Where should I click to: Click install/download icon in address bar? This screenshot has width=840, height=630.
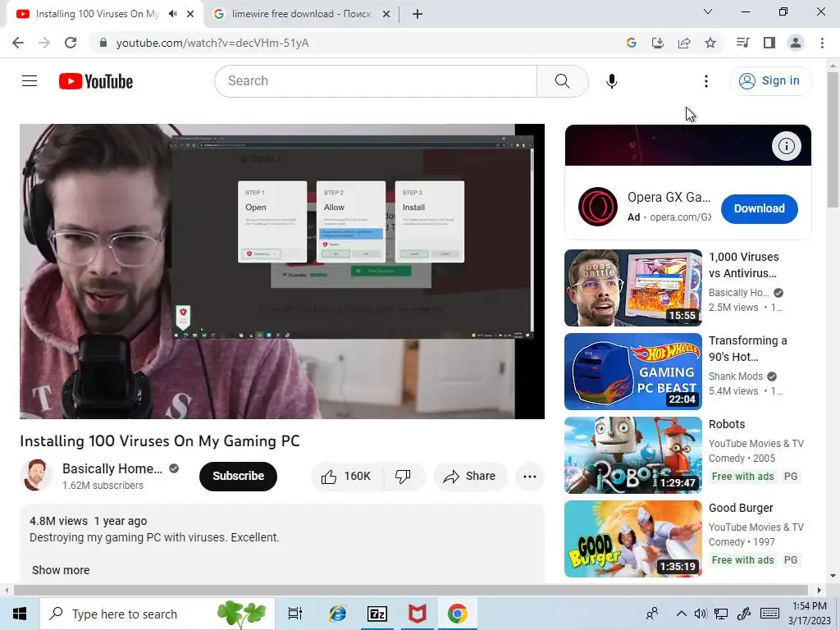click(x=658, y=43)
